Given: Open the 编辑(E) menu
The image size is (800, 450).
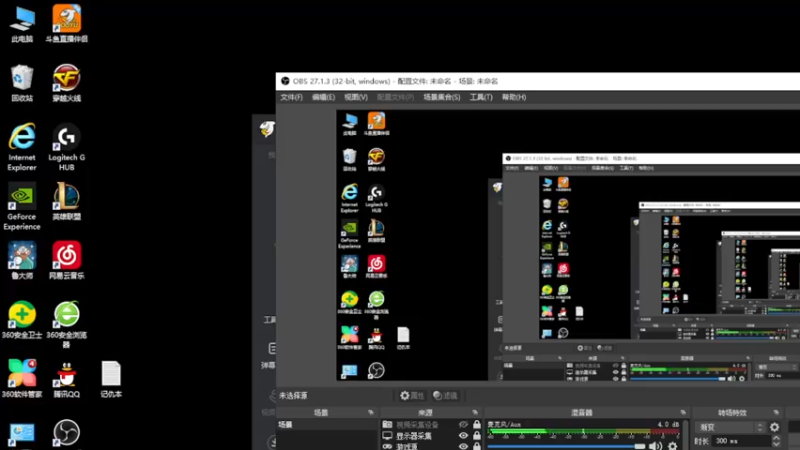Looking at the screenshot, I should pyautogui.click(x=323, y=97).
